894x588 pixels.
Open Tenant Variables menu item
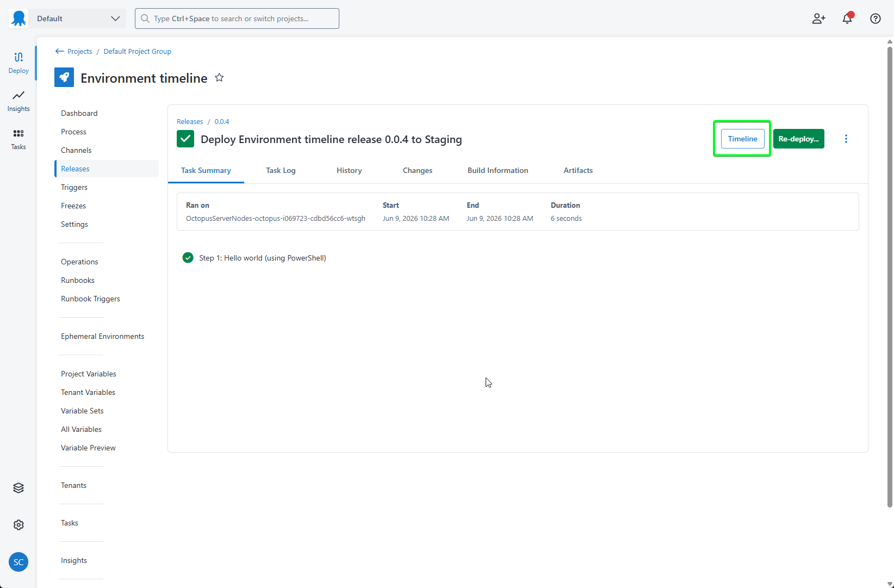tap(88, 392)
